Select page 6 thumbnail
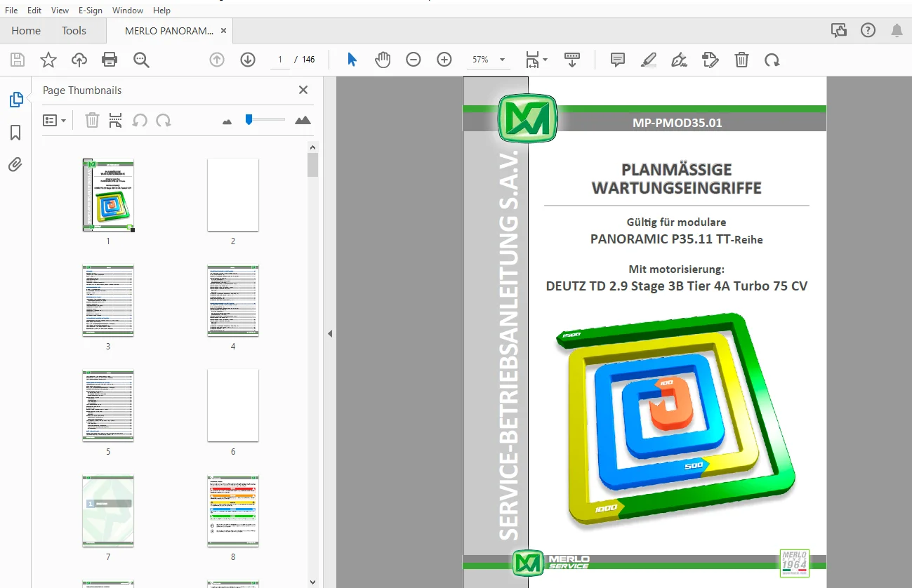 (233, 405)
